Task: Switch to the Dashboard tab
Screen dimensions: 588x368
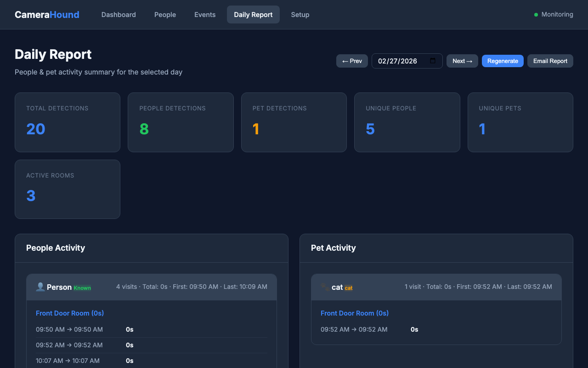Action: click(119, 14)
